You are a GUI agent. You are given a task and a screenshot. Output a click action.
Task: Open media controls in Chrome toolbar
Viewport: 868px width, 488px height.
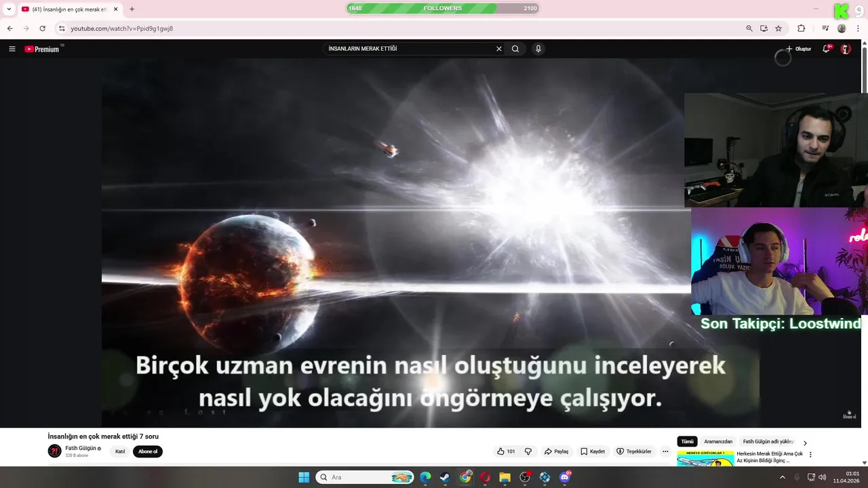pos(825,28)
